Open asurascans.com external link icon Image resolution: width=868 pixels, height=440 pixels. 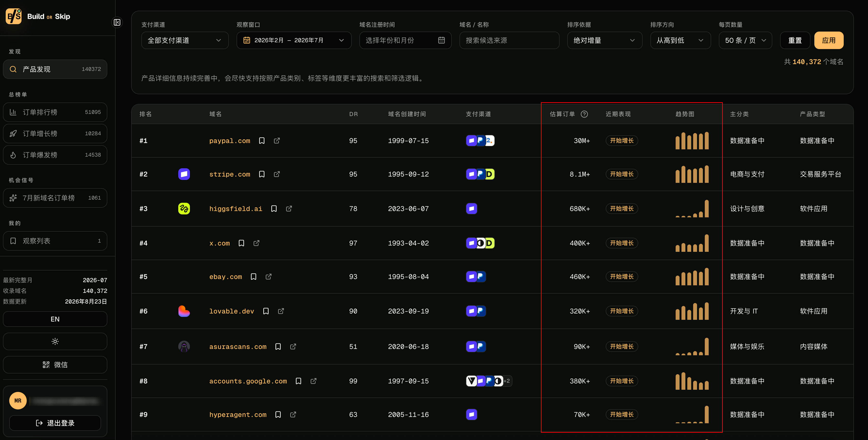coord(293,346)
